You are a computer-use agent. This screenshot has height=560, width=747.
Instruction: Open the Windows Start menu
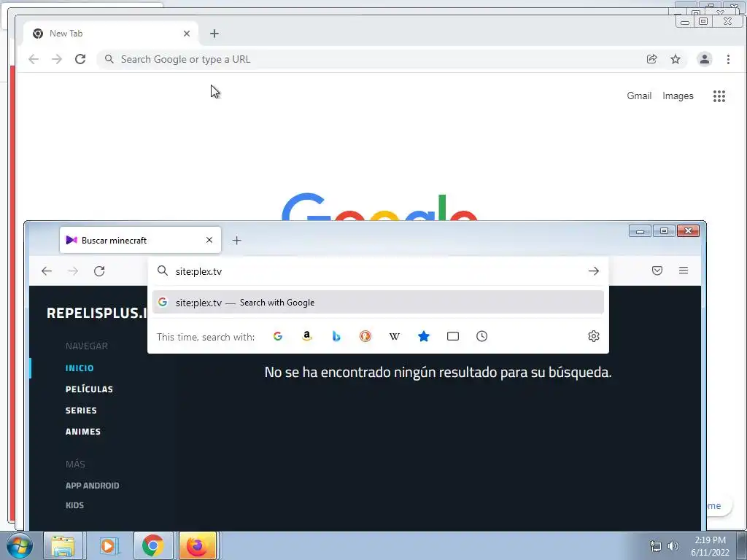coord(19,545)
